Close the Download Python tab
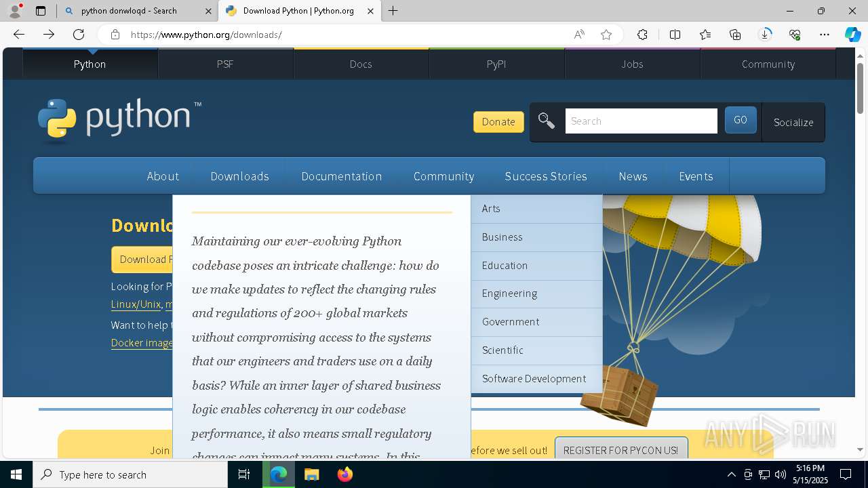 (x=370, y=11)
